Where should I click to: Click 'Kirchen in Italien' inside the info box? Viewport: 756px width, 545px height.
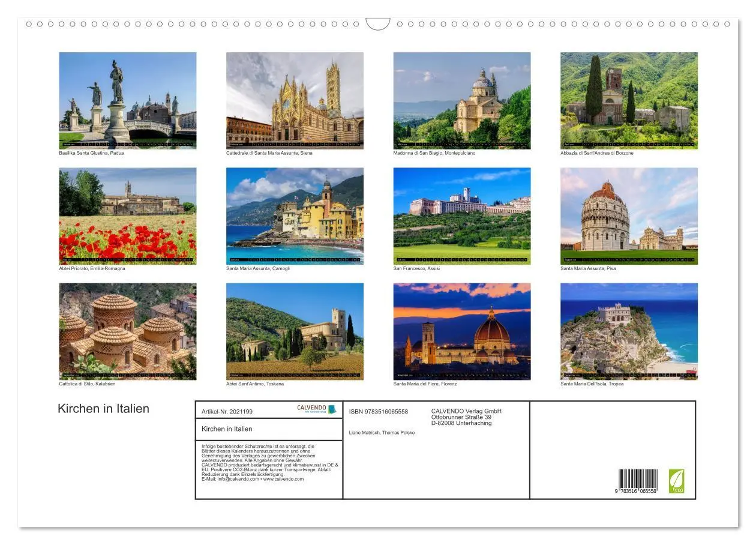tap(227, 429)
